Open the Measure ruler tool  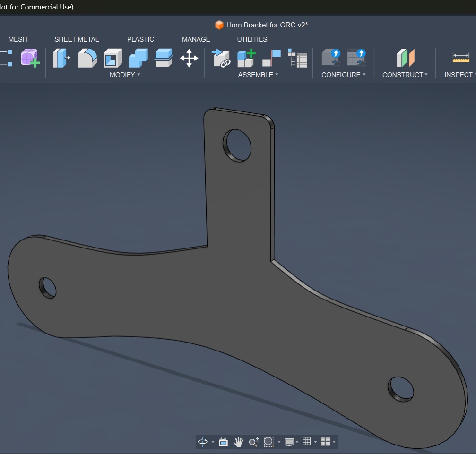click(461, 58)
